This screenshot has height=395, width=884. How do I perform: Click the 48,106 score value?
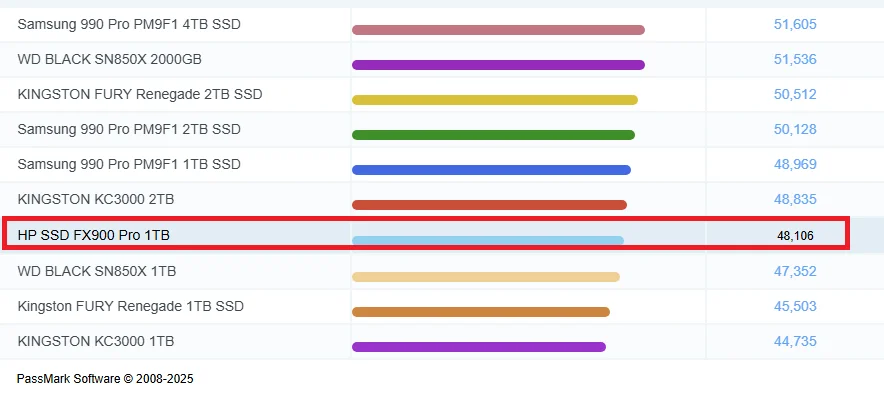[795, 236]
